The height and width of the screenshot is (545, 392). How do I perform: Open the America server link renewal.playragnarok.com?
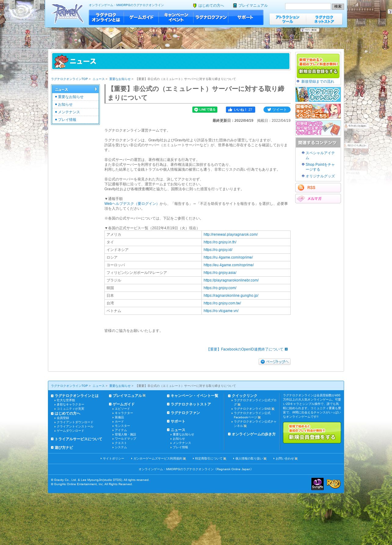230,234
